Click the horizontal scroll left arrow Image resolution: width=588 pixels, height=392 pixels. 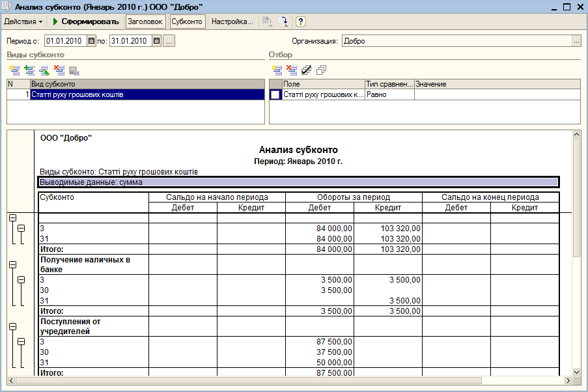coord(11,380)
